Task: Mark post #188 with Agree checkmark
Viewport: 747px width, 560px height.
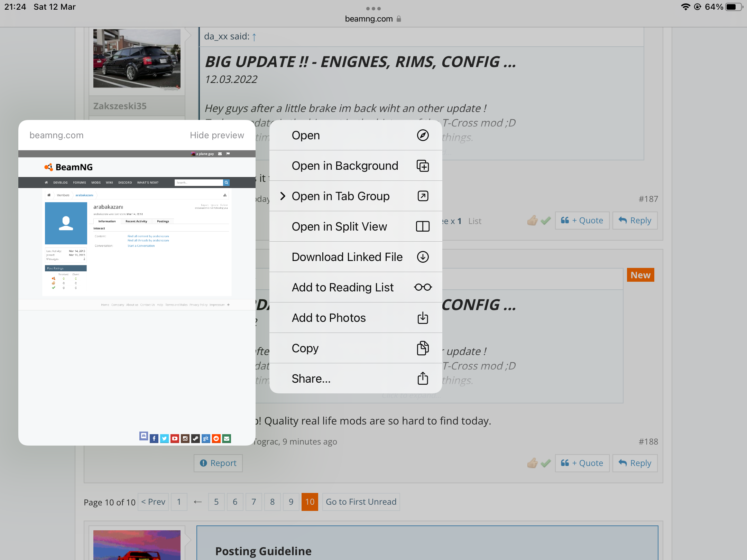Action: (546, 463)
